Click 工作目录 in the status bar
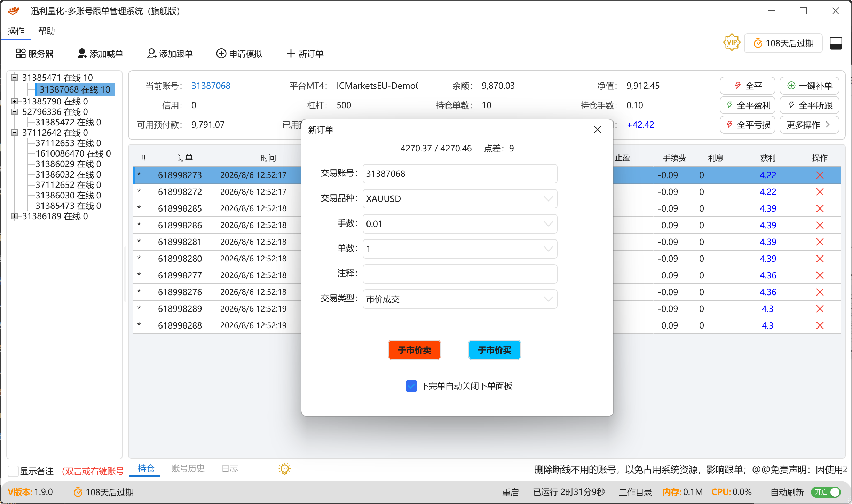This screenshot has width=852, height=504. (x=636, y=492)
